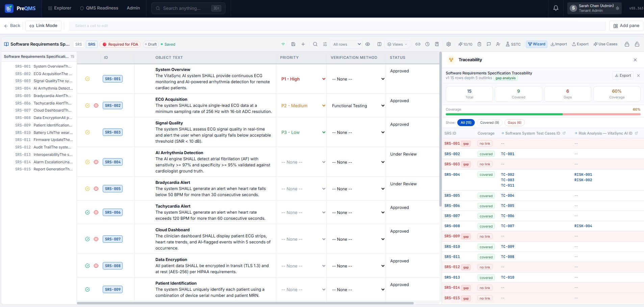The image size is (644, 307).
Task: Show All (15) rows filter
Action: pos(466,123)
